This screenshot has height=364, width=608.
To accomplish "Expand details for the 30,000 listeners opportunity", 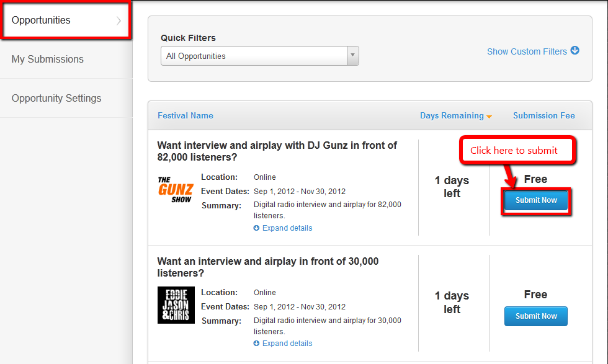I will (287, 344).
